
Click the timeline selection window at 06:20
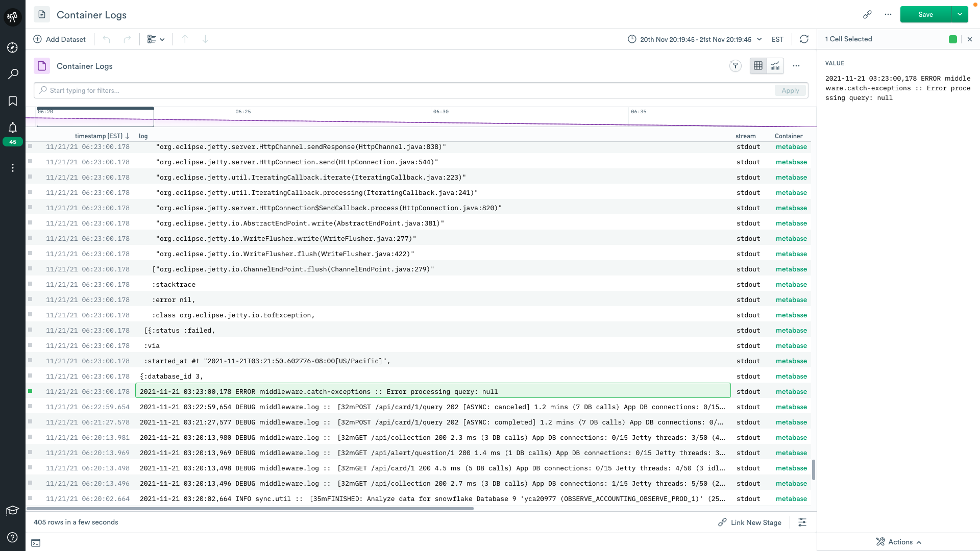pos(95,117)
